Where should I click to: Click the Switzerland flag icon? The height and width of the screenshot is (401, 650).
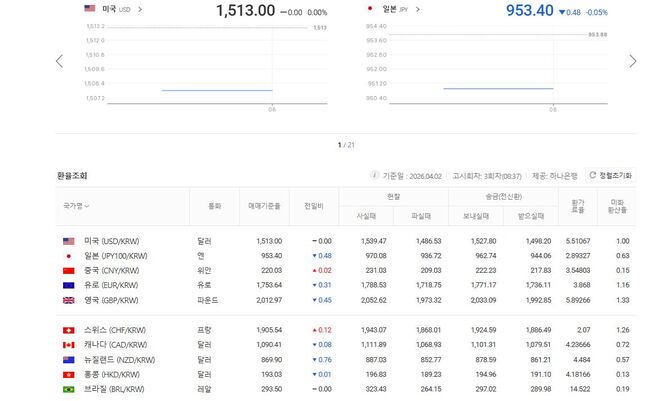[69, 330]
